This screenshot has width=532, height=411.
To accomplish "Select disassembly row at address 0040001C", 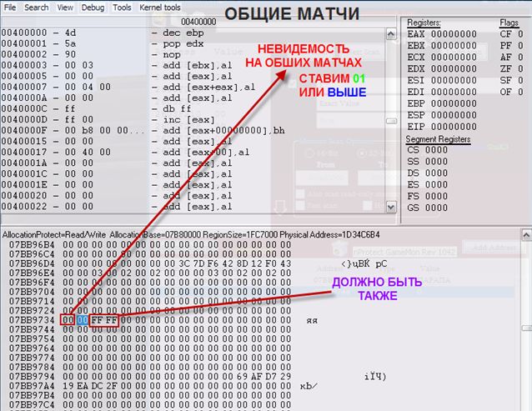I will [193, 174].
